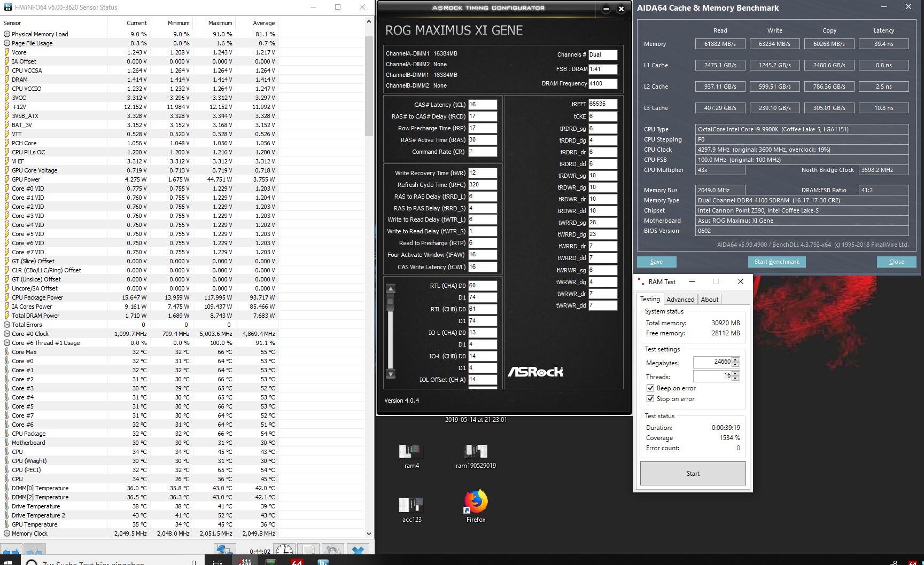Click the Refresh Cycle Time (tRFC) field

point(483,185)
